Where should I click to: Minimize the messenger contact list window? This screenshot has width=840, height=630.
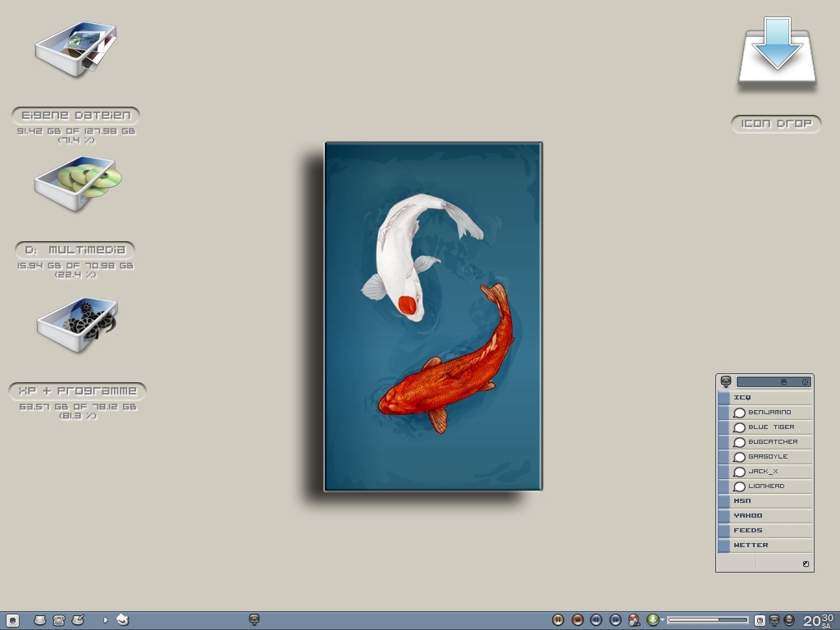pos(783,382)
